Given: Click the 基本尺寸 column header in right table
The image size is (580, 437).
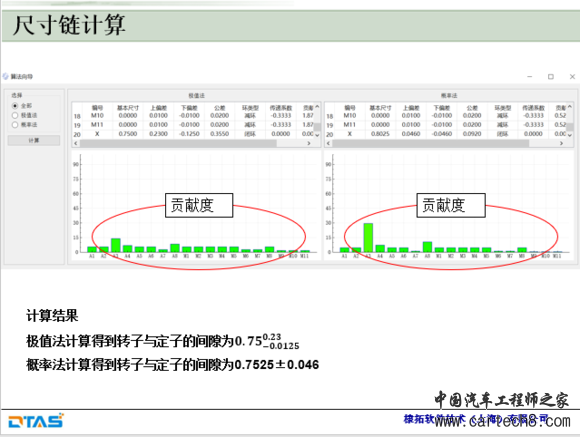Looking at the screenshot, I should click(x=380, y=108).
